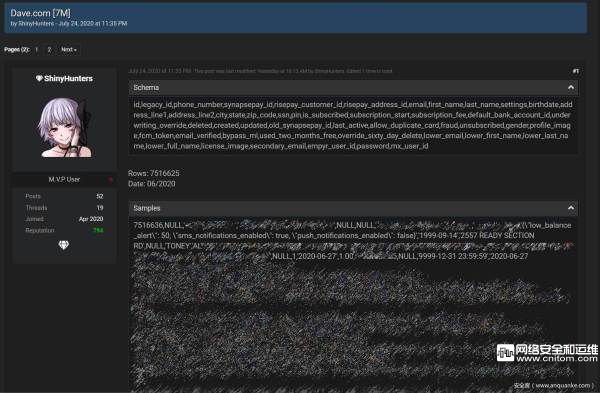Click the red status dot beside M.V.P User
600x393 pixels.
point(110,179)
